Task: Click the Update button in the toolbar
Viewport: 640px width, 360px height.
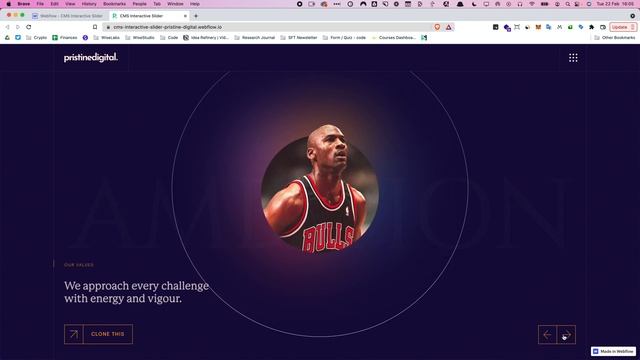Action: point(623,27)
